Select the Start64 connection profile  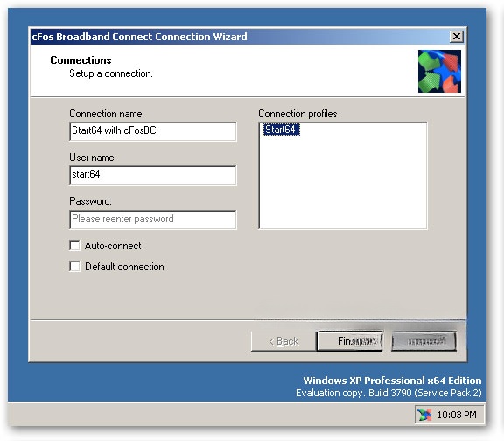tap(282, 129)
